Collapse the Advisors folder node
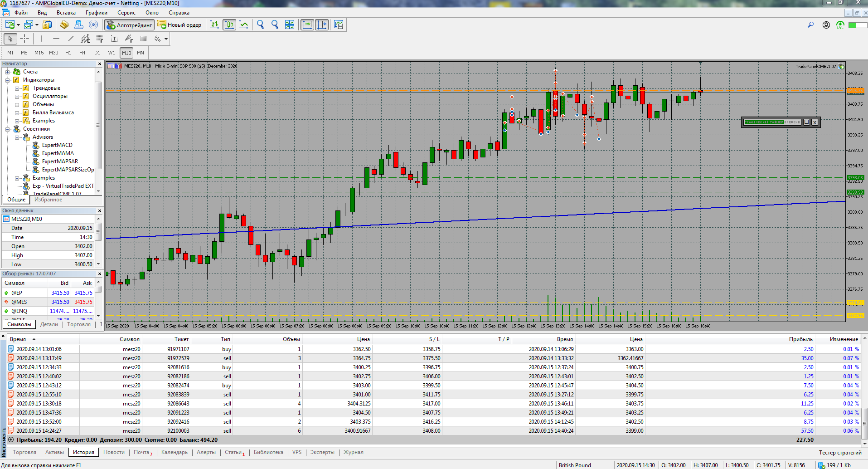This screenshot has height=469, width=868. coord(17,137)
